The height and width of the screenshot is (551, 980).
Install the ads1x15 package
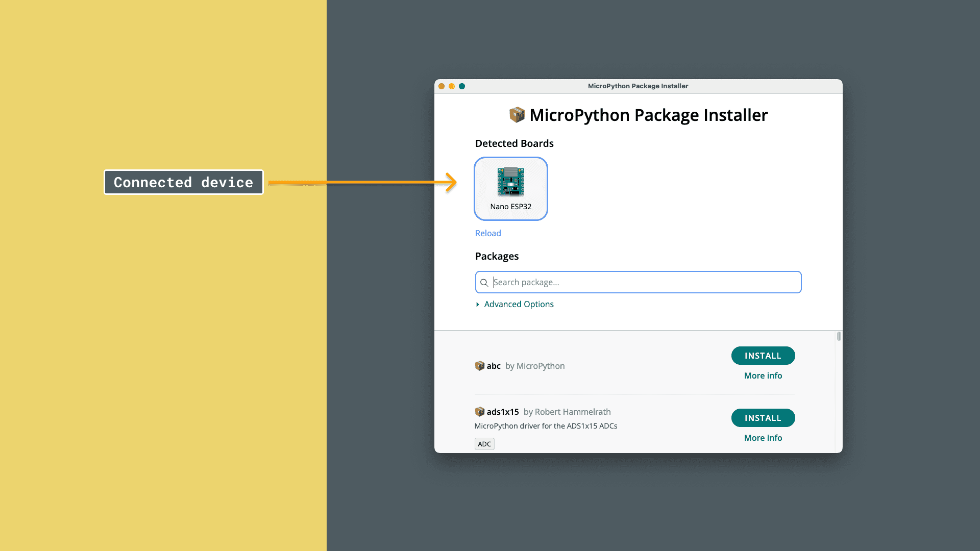pos(763,418)
